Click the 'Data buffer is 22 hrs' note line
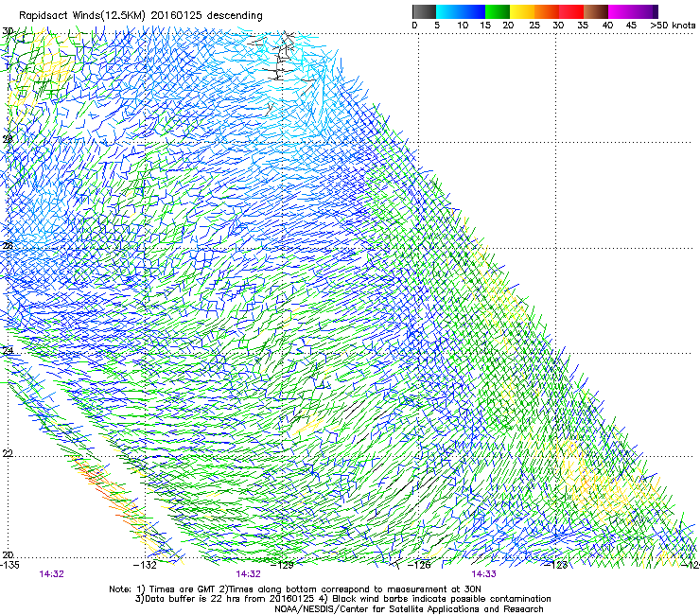The image size is (700, 615). pyautogui.click(x=342, y=599)
